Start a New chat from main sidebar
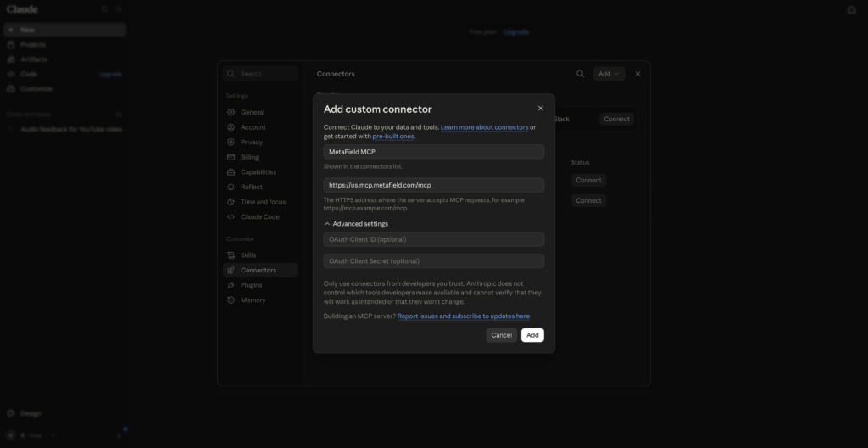The width and height of the screenshot is (868, 448). click(64, 30)
